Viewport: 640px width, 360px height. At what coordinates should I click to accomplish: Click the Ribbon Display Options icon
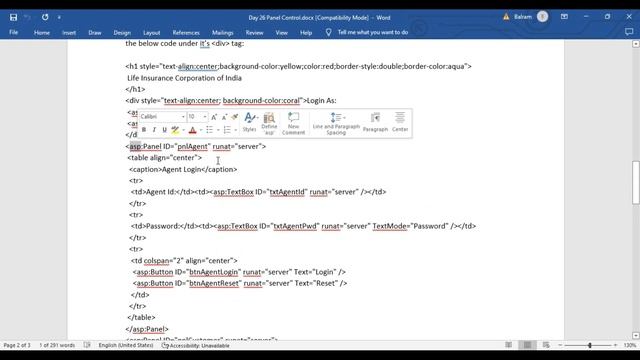pos(564,17)
